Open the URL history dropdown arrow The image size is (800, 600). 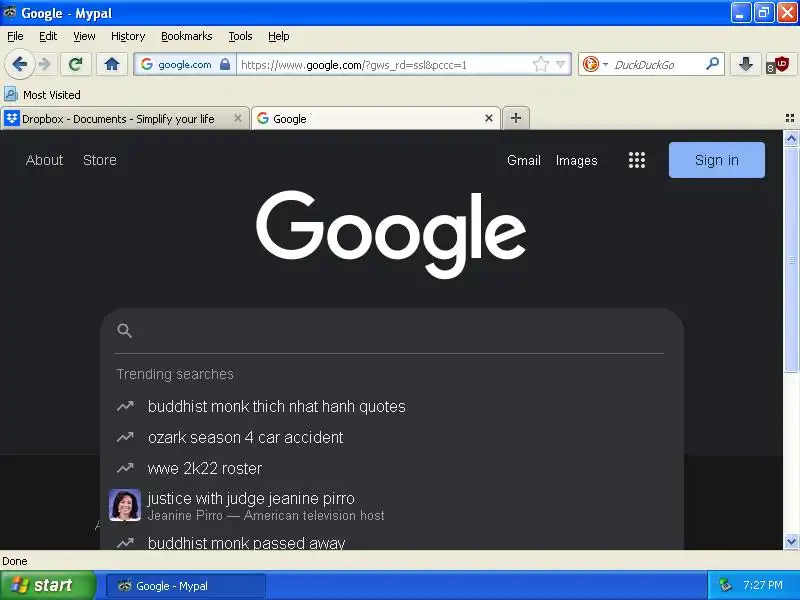coord(561,64)
